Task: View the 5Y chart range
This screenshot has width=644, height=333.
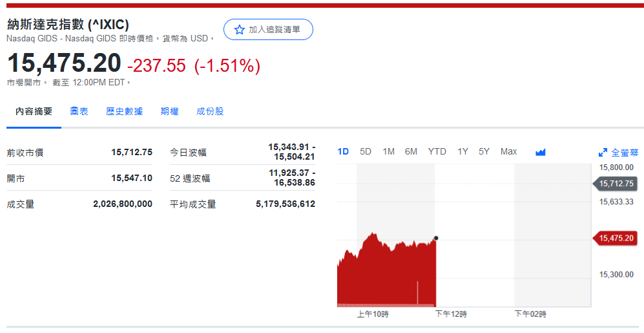Action: pyautogui.click(x=484, y=151)
